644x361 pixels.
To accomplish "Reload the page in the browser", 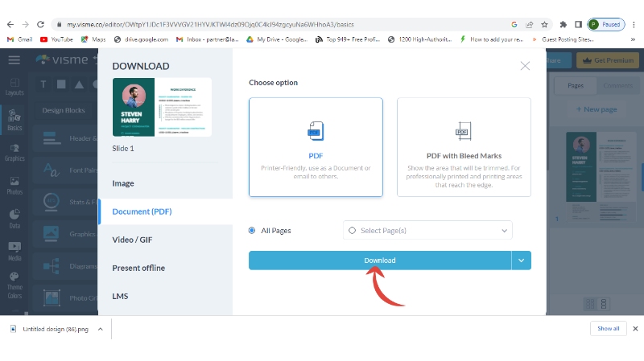I will coord(41,25).
